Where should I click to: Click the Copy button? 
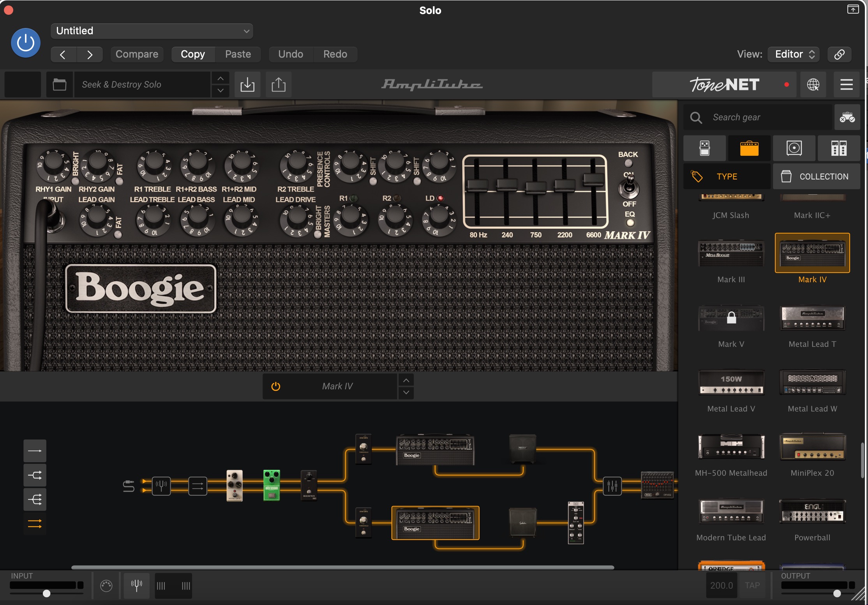click(x=193, y=55)
